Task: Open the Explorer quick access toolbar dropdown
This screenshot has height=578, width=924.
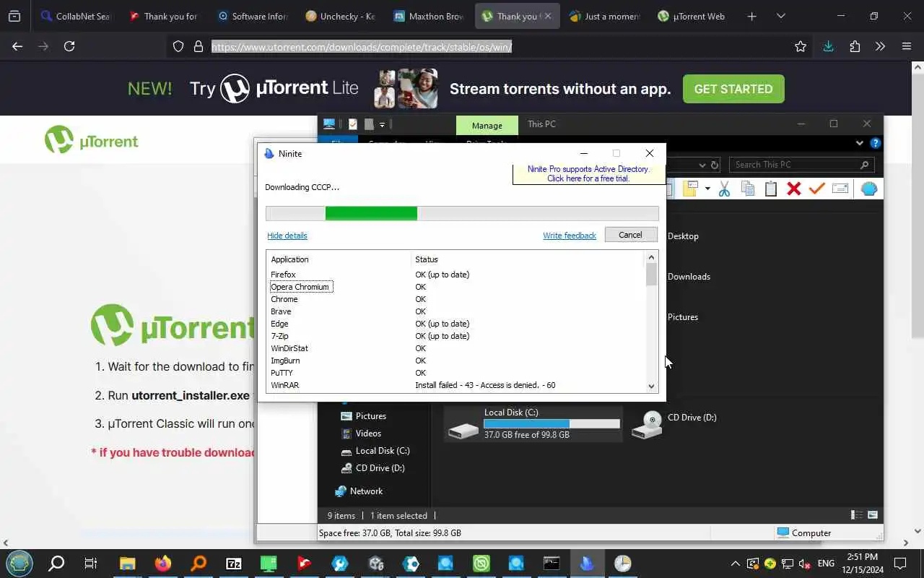Action: click(383, 124)
